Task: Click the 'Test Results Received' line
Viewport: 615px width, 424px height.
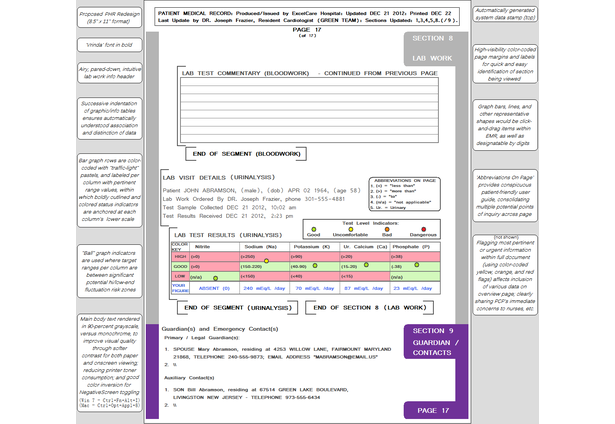Action: (x=228, y=216)
